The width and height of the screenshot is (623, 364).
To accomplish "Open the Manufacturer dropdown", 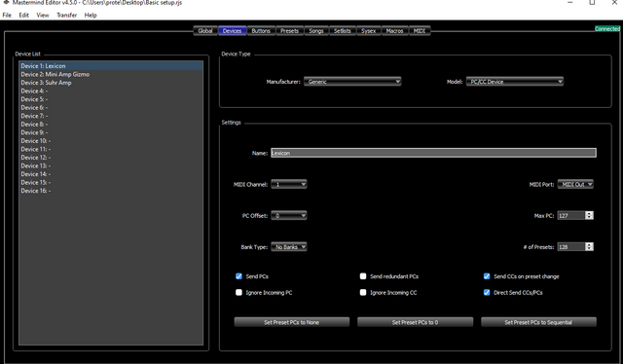I will [x=352, y=82].
